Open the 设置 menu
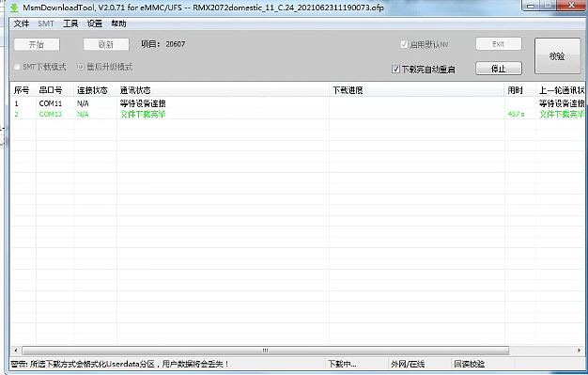The height and width of the screenshot is (375, 588). coord(95,23)
